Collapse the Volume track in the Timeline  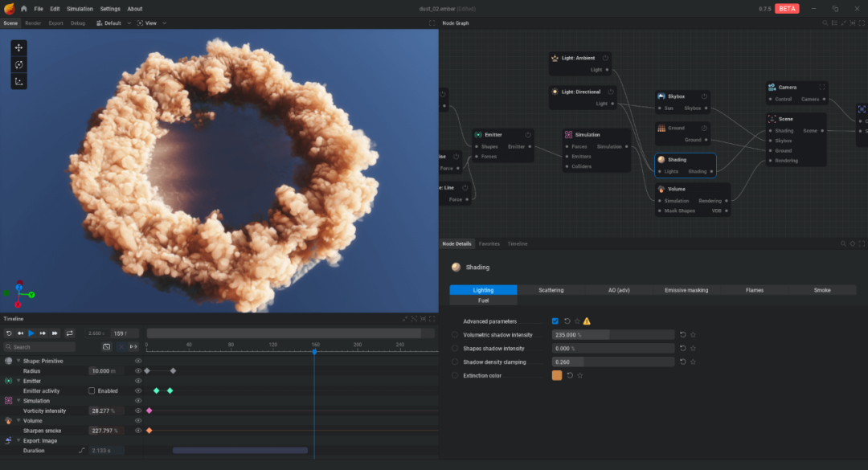[x=20, y=420]
